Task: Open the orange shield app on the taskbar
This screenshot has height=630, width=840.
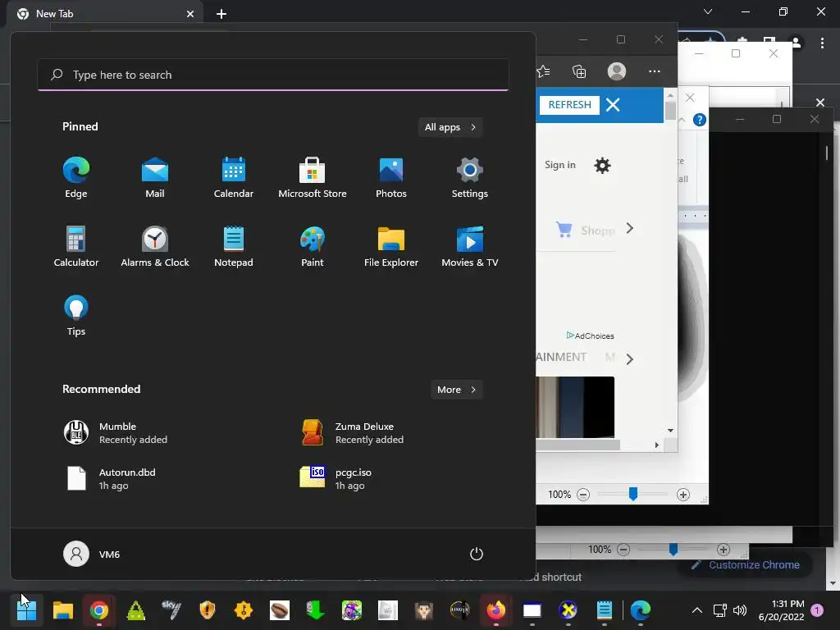Action: [208, 610]
